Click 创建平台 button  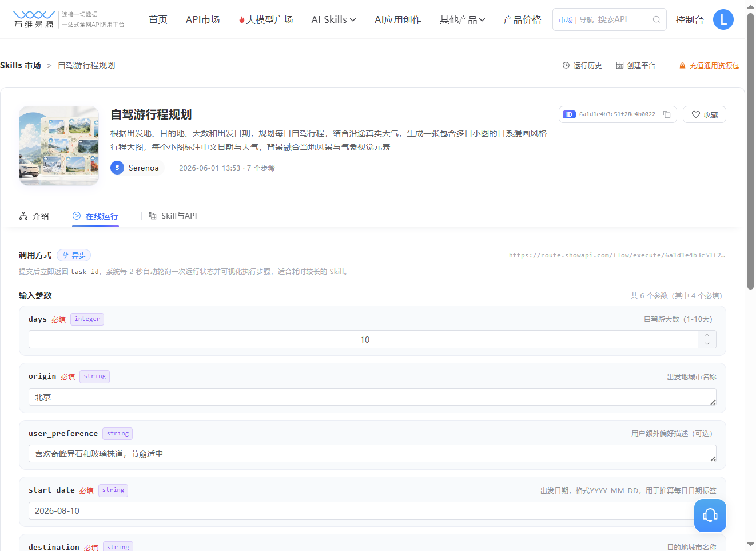point(635,65)
